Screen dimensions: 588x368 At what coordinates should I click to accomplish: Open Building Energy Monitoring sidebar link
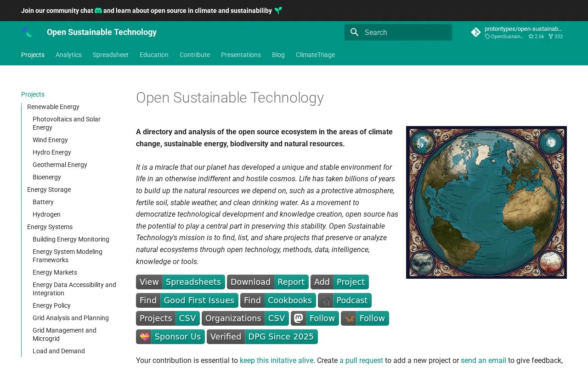71,239
